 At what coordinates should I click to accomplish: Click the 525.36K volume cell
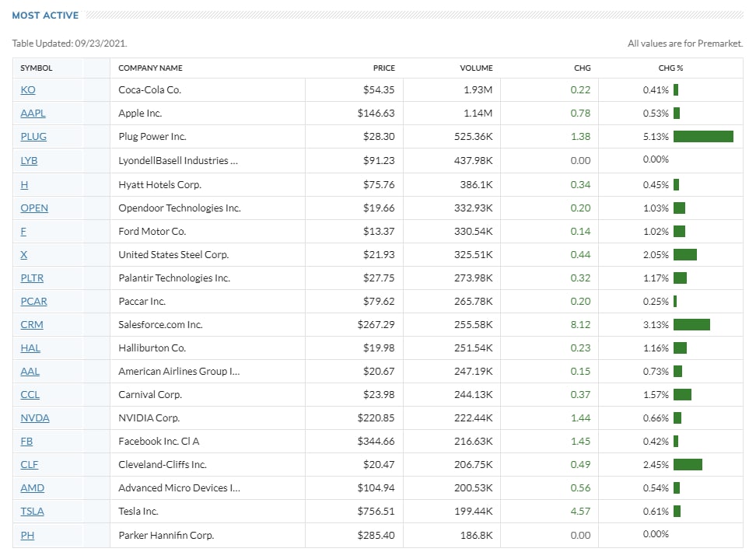[473, 136]
